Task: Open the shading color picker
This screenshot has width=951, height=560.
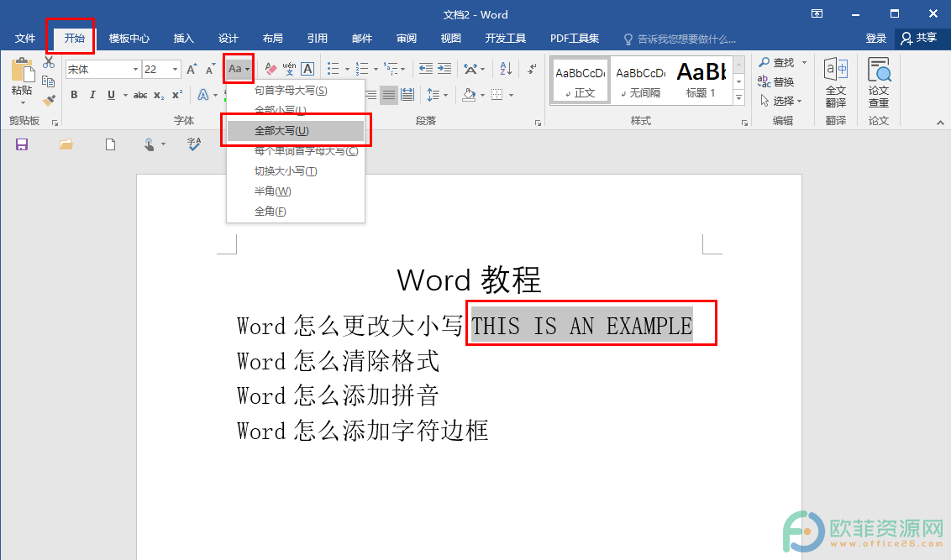Action: coord(469,95)
